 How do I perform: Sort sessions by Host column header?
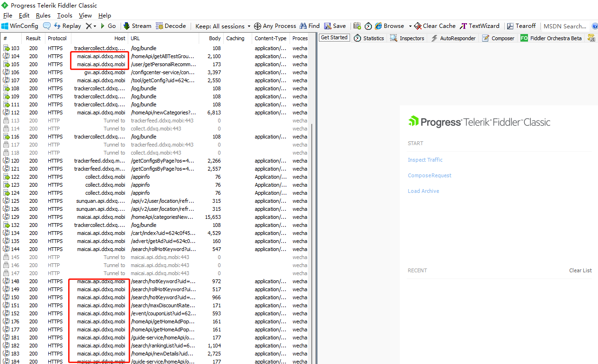click(99, 38)
